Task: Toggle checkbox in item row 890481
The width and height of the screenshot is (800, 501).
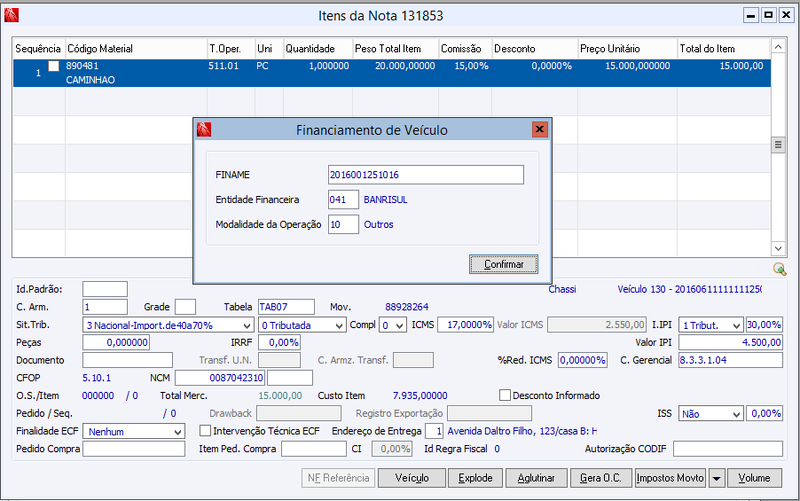Action: point(54,66)
